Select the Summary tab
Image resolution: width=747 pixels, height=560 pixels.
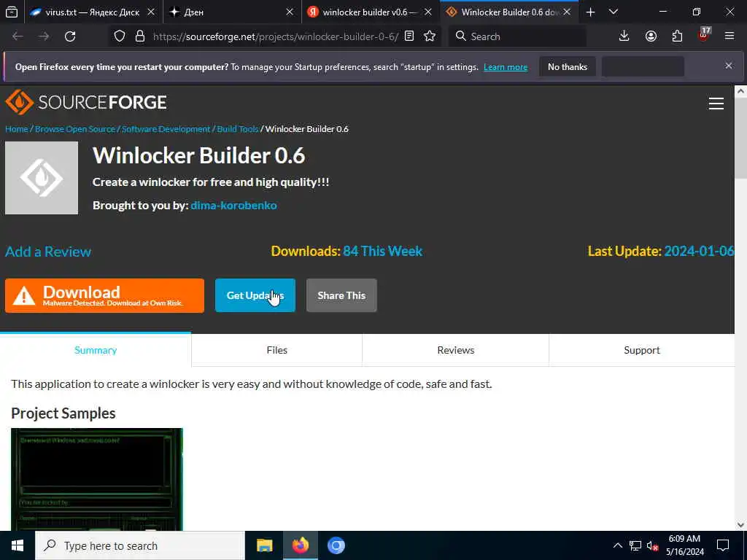pos(96,350)
